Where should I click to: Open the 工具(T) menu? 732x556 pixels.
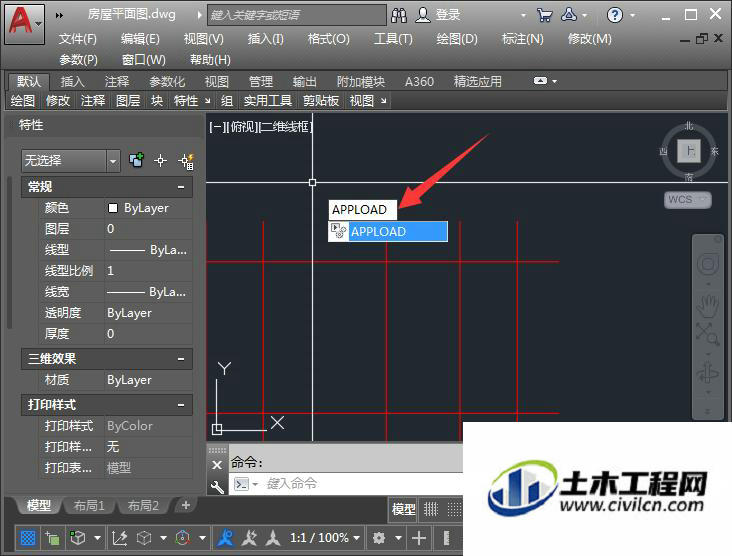pyautogui.click(x=393, y=39)
